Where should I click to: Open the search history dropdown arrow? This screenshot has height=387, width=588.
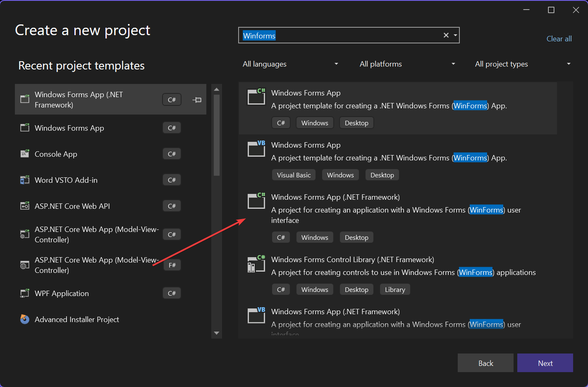455,35
